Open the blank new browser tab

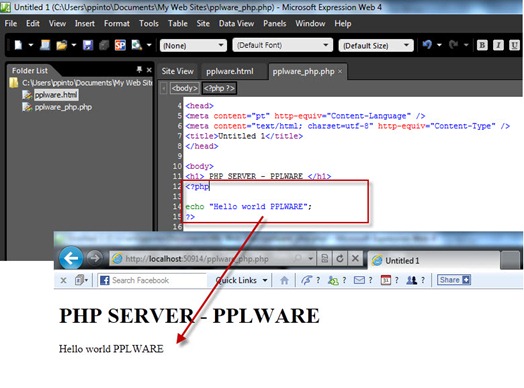click(x=510, y=260)
